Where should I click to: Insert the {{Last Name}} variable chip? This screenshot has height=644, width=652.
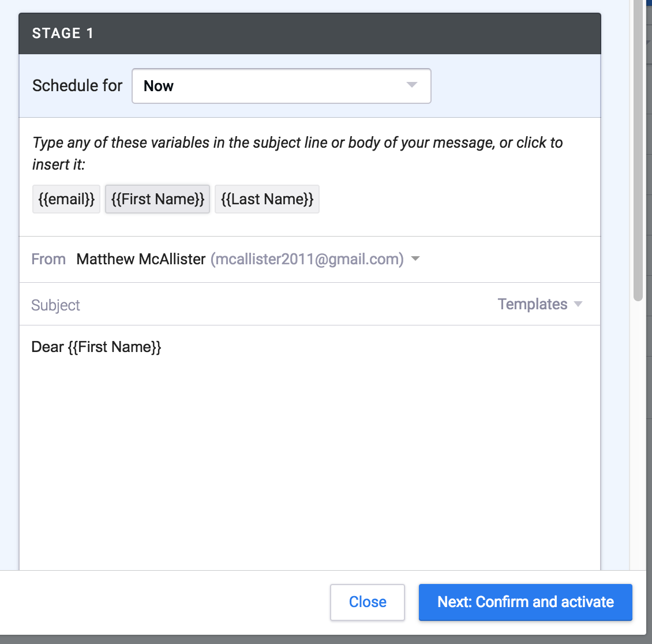point(267,199)
